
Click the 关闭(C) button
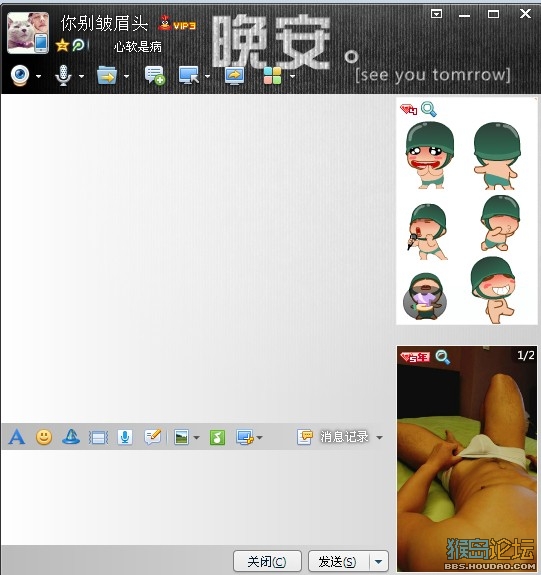tap(267, 561)
